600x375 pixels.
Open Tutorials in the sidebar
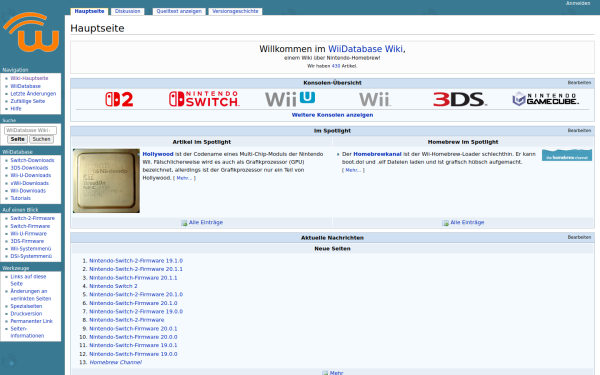click(x=20, y=198)
